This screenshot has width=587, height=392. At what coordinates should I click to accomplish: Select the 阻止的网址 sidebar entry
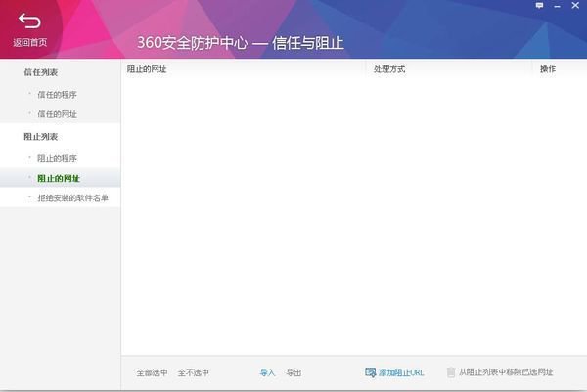[x=59, y=178]
